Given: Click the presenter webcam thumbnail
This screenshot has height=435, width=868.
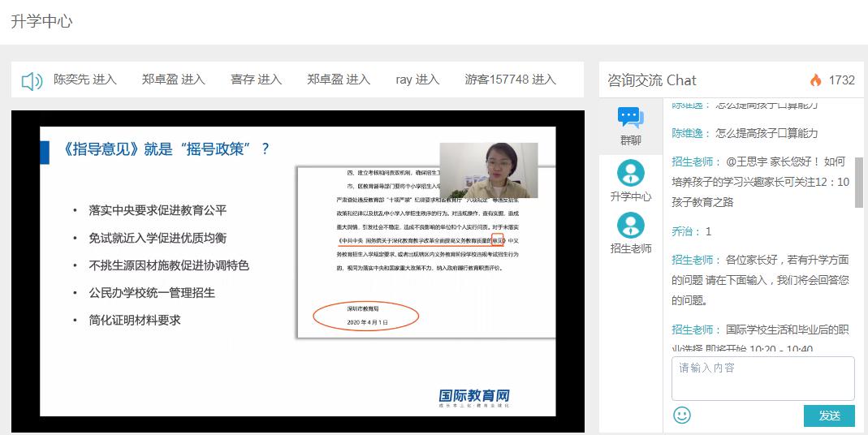Looking at the screenshot, I should tap(489, 170).
